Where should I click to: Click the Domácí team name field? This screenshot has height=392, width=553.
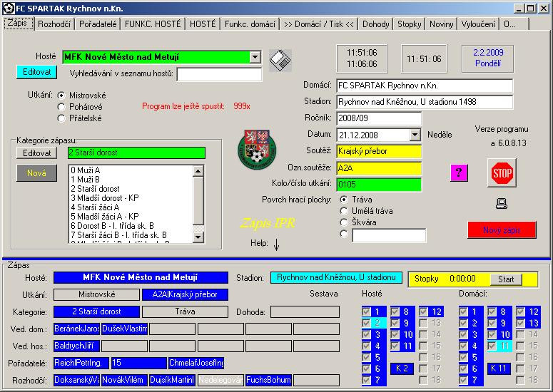click(x=425, y=86)
